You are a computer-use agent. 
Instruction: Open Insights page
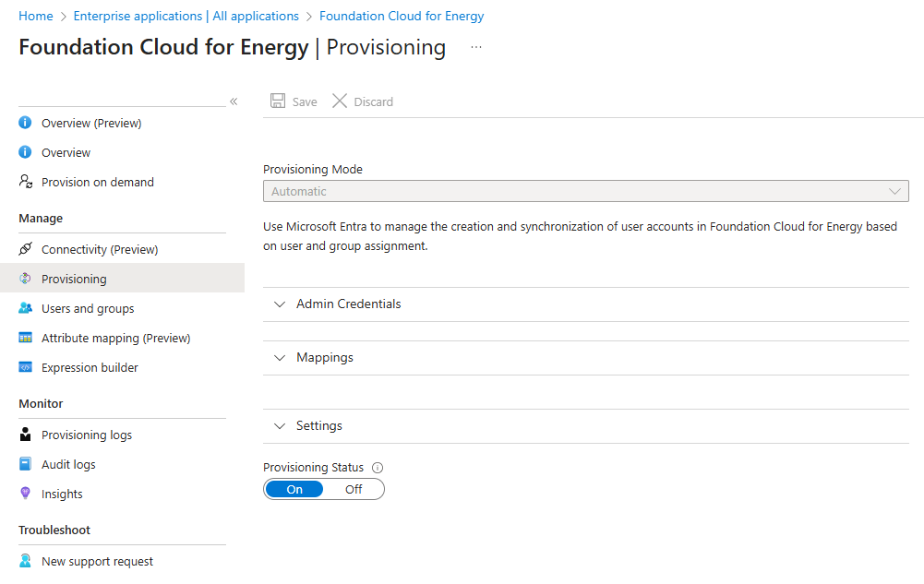(122, 494)
